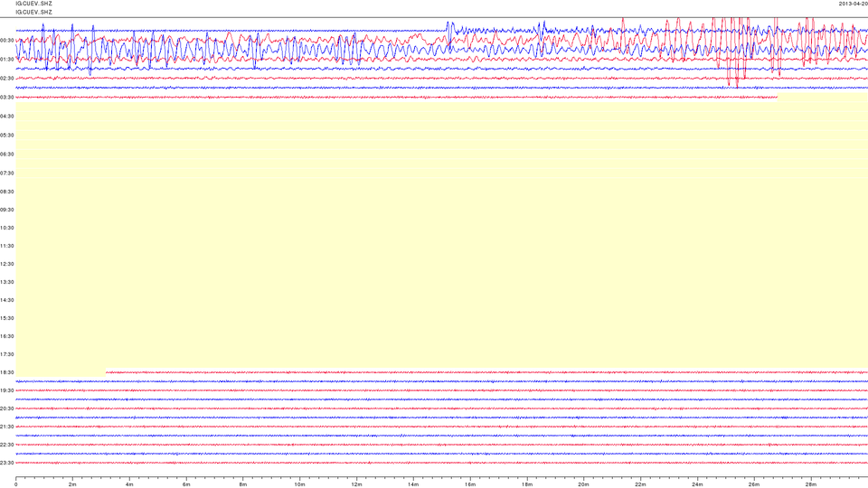Screen dimensions: 868x488
Task: Select the 05:30 time row label
Action: coord(7,135)
